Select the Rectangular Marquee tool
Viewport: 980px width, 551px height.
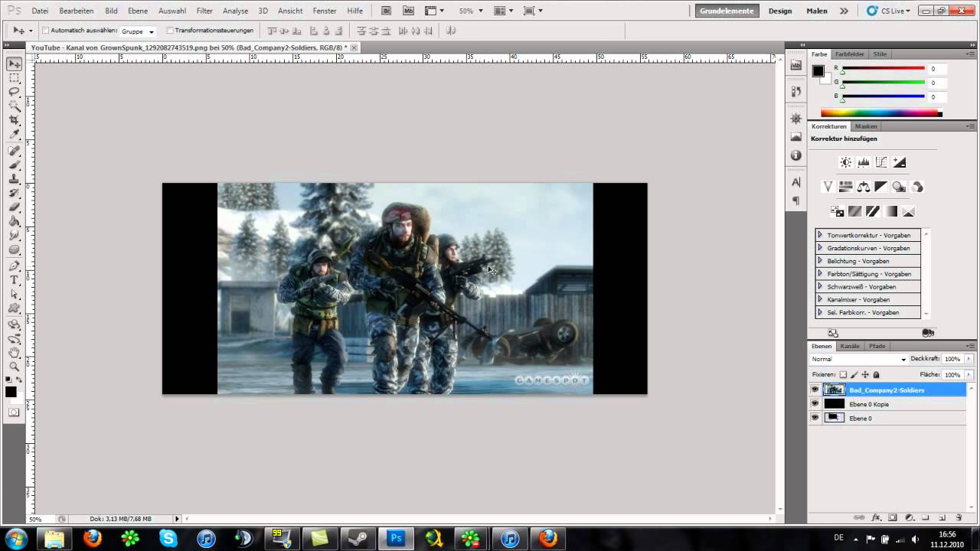[x=14, y=78]
